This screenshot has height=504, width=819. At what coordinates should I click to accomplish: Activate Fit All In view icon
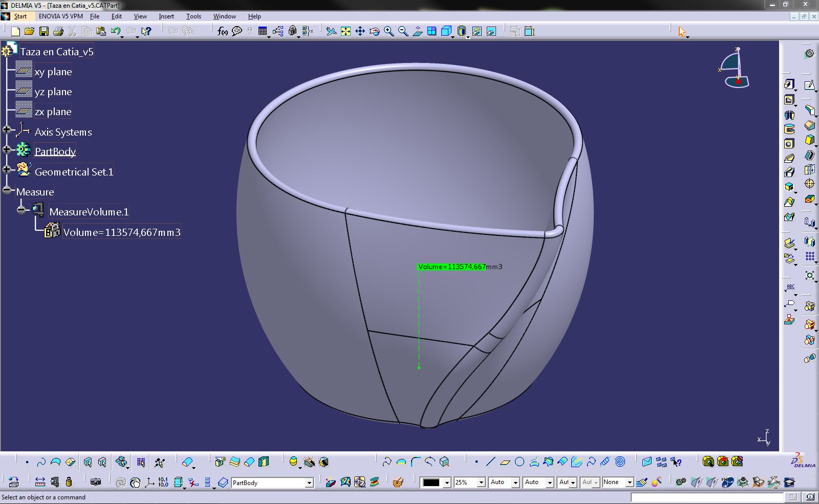click(346, 31)
